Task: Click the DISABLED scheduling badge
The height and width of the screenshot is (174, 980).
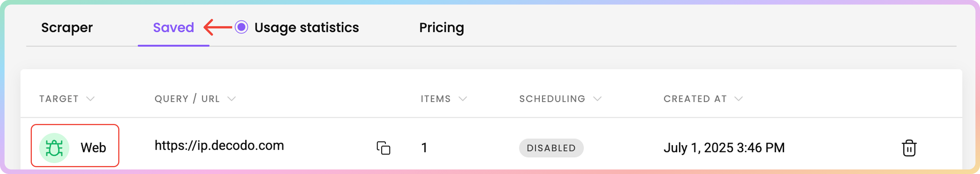Action: (x=551, y=148)
